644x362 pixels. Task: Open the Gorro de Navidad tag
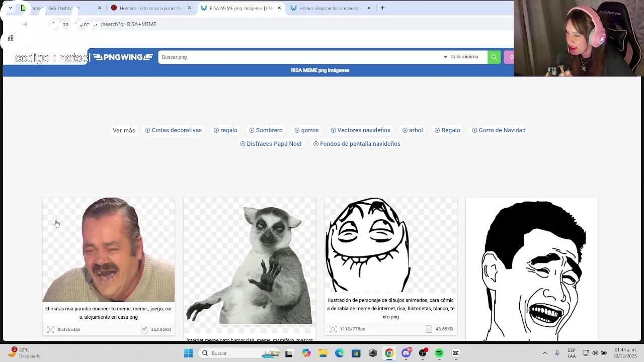499,130
